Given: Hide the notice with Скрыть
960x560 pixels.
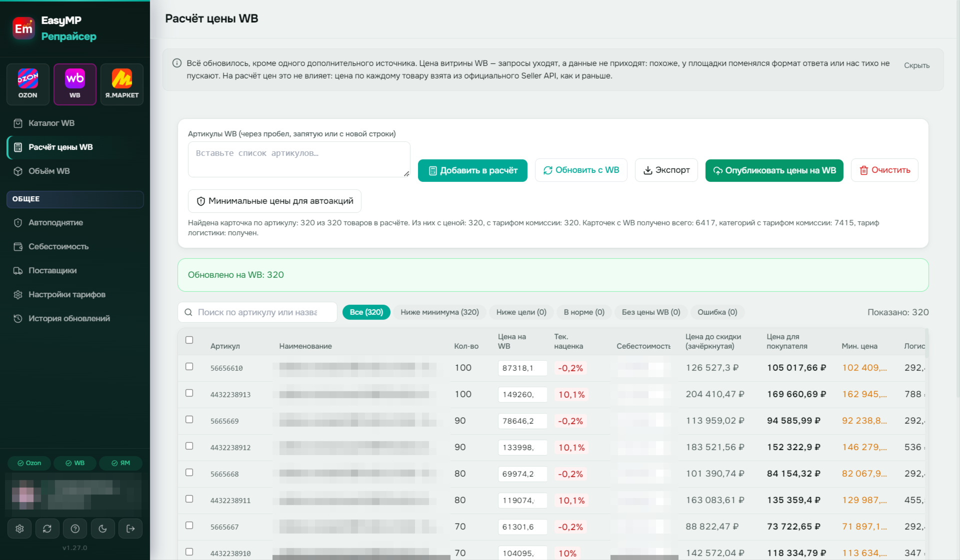Looking at the screenshot, I should pos(916,65).
